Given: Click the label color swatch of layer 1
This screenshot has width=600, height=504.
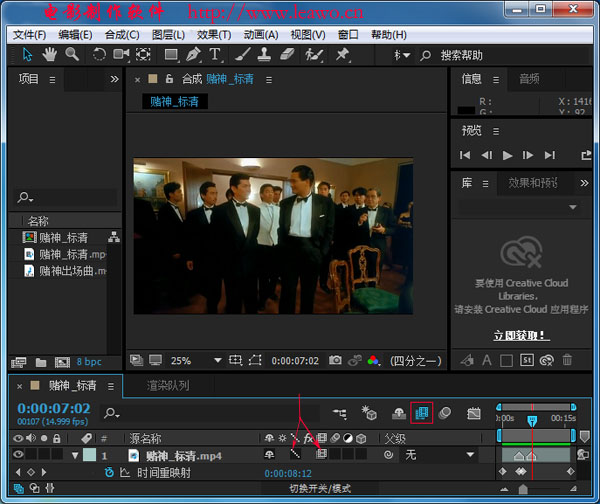Looking at the screenshot, I should pyautogui.click(x=90, y=455).
